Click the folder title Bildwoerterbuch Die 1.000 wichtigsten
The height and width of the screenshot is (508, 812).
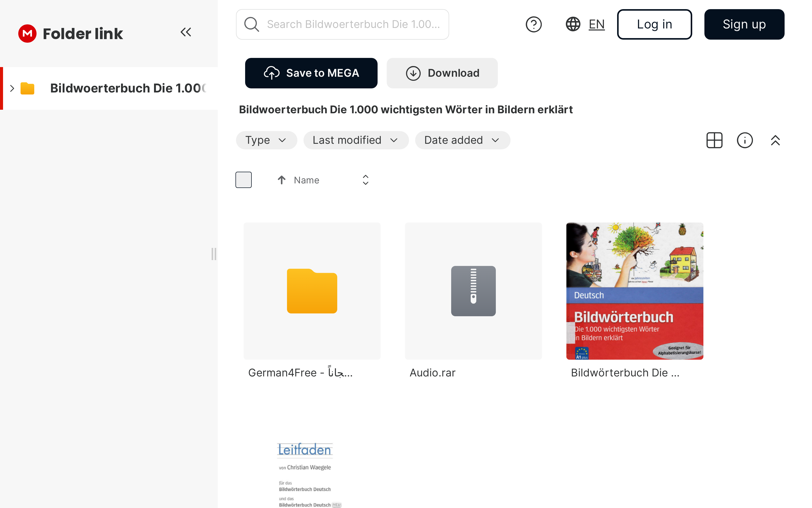[x=406, y=110]
